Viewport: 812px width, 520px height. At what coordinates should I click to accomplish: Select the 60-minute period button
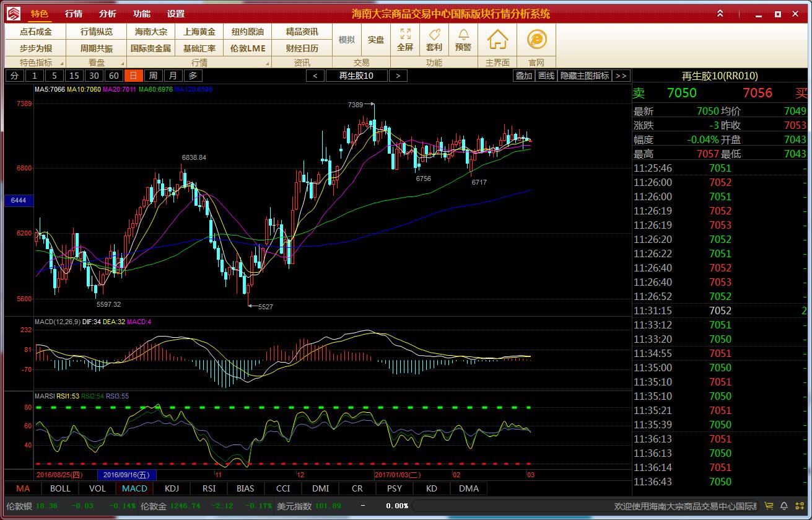[113, 76]
